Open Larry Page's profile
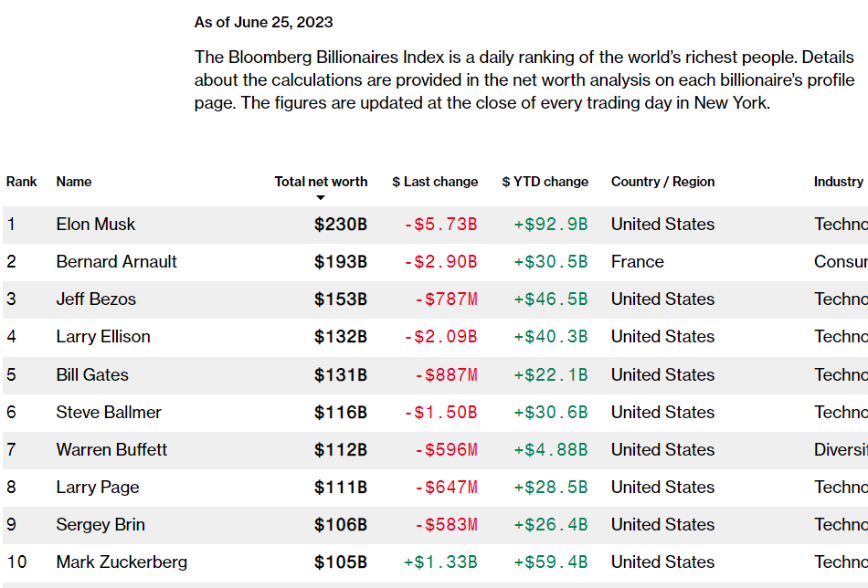 98,488
